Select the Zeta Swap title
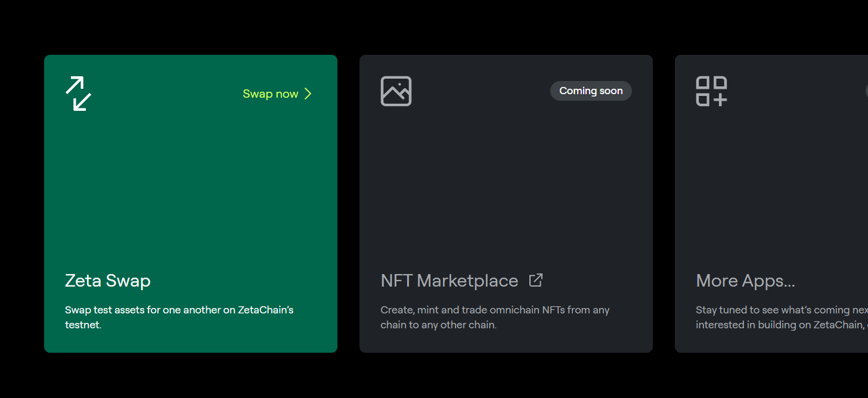 pyautogui.click(x=108, y=281)
